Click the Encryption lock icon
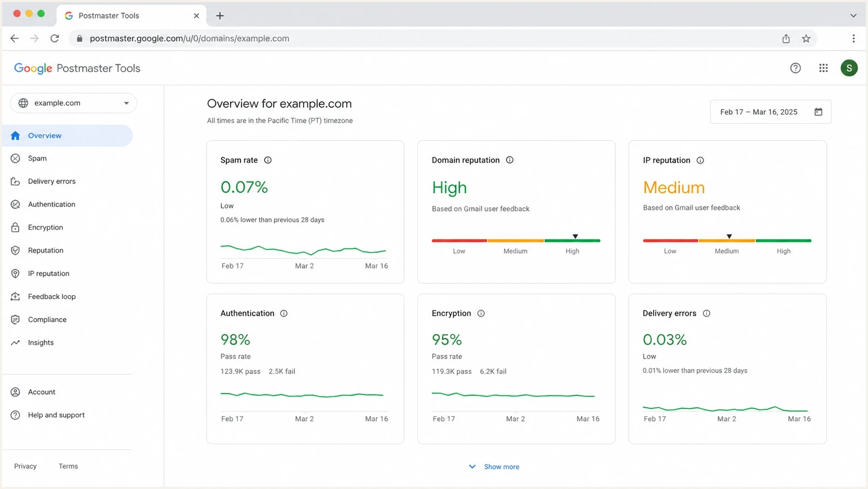 pos(15,228)
